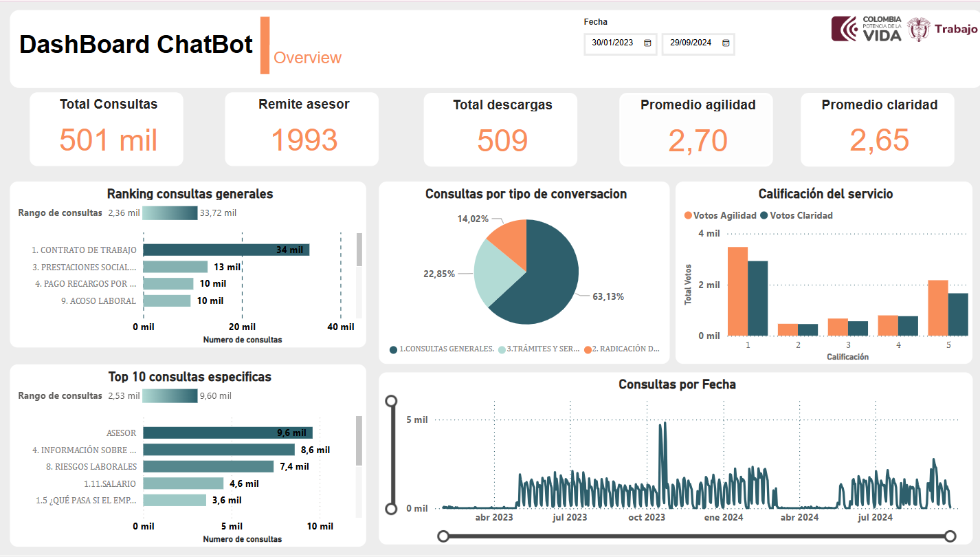Select the Remite asesor value 1993

click(x=304, y=140)
